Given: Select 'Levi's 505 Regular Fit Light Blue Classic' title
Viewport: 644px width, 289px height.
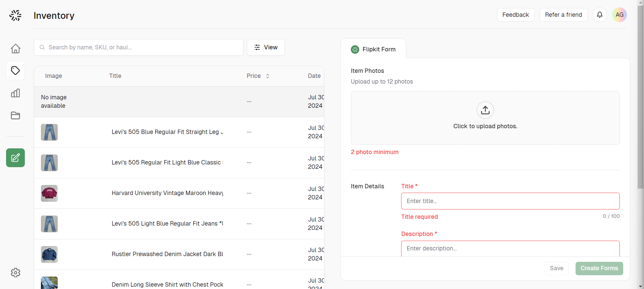Looking at the screenshot, I should pyautogui.click(x=167, y=162).
